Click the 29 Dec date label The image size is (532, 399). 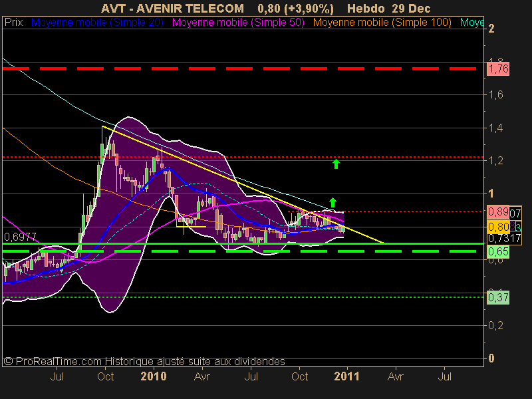pos(411,9)
